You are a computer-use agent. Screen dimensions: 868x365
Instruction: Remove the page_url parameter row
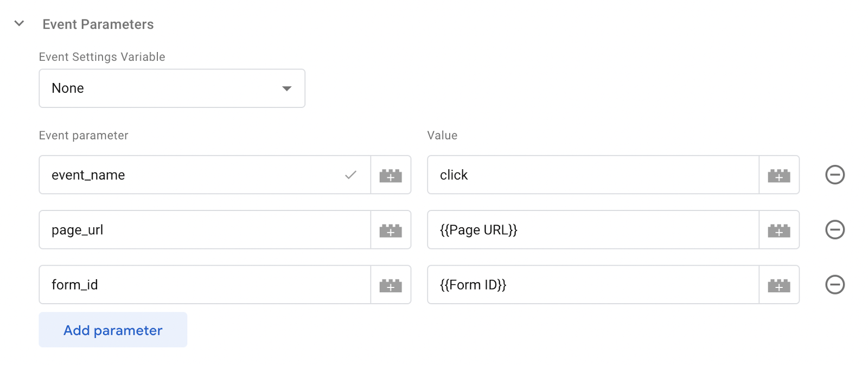point(834,229)
